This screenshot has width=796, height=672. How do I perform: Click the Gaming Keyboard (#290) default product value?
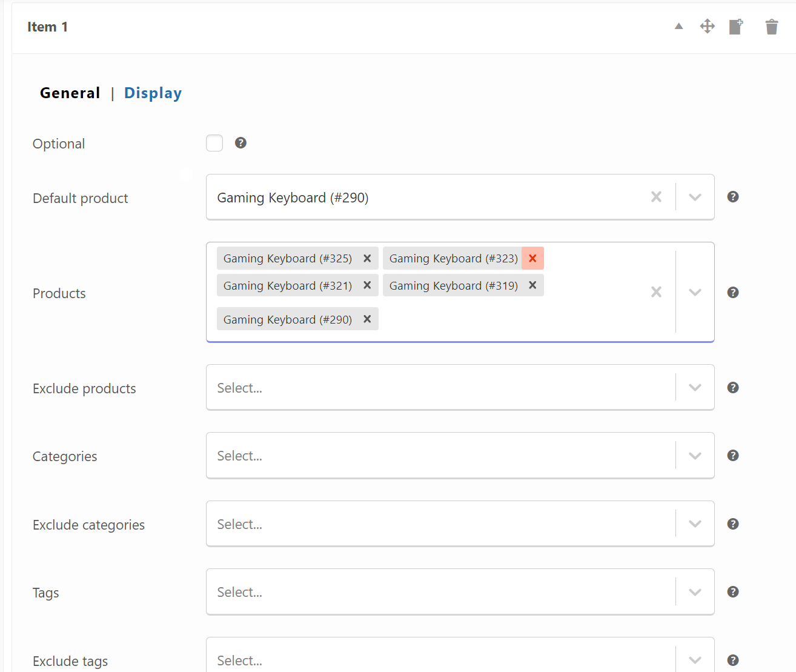point(293,198)
